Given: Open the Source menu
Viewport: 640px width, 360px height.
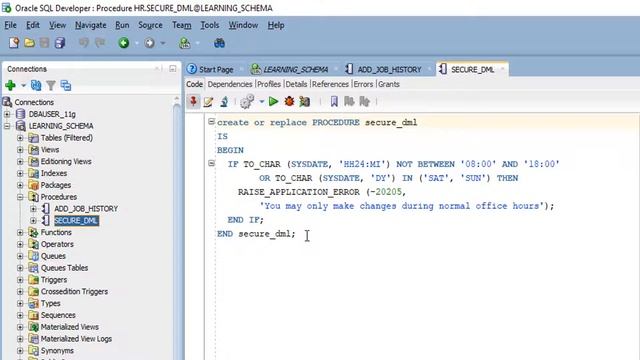Looking at the screenshot, I should (x=150, y=25).
